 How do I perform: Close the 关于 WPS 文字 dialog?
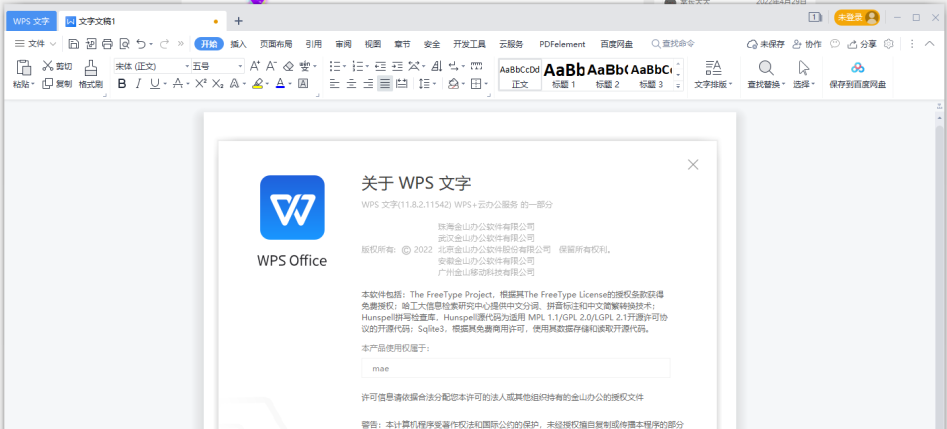(693, 164)
